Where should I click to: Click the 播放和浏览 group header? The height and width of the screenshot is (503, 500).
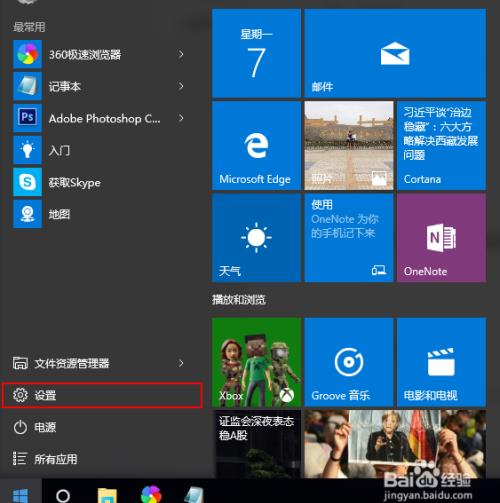[239, 300]
